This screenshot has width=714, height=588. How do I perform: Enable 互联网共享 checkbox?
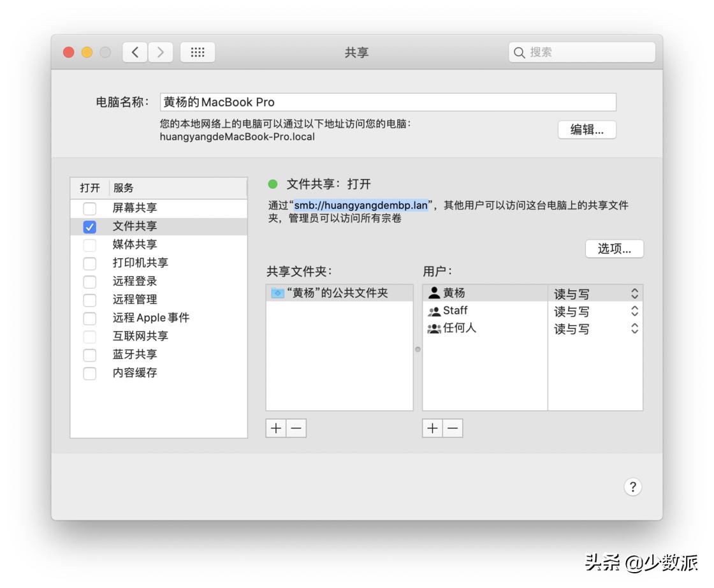tap(89, 336)
